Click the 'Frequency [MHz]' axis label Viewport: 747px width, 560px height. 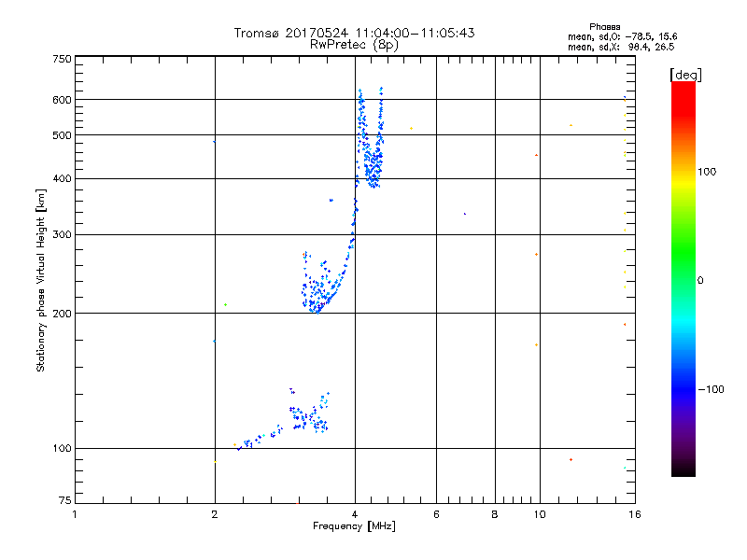tap(354, 526)
